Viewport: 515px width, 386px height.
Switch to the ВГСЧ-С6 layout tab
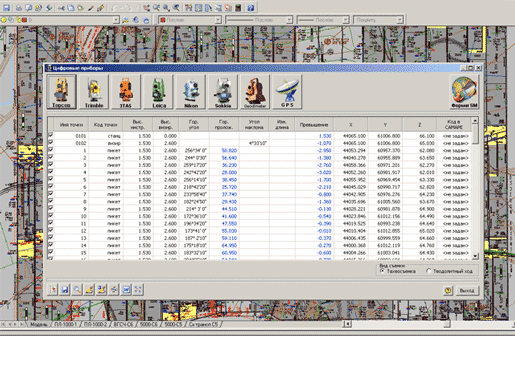coord(123,324)
